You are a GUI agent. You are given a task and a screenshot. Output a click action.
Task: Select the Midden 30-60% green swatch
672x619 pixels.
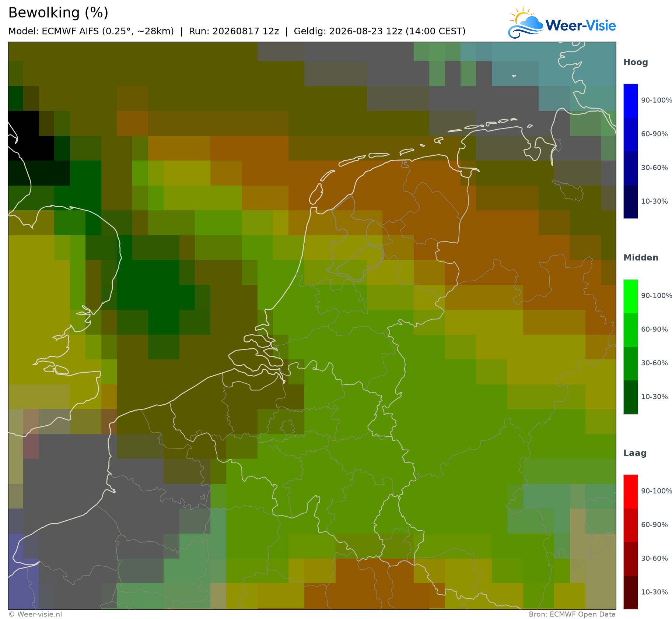coord(630,363)
